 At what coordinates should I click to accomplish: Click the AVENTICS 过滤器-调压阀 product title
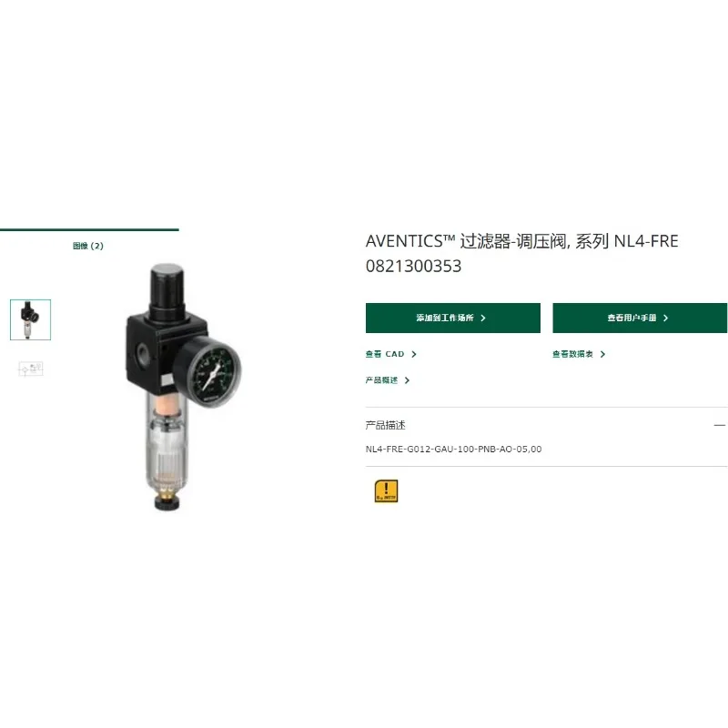[521, 241]
